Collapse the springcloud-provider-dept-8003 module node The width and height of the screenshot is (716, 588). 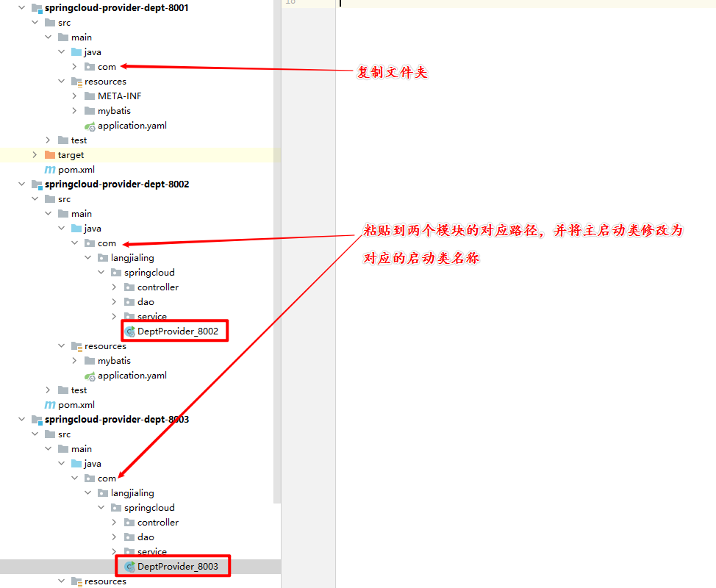(21, 419)
